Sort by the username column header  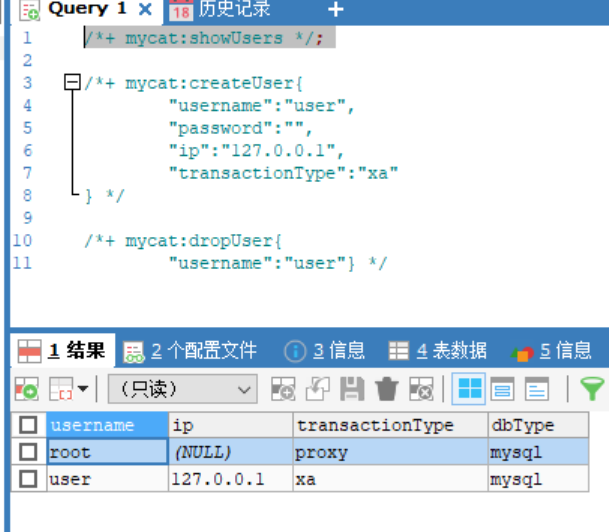(108, 425)
